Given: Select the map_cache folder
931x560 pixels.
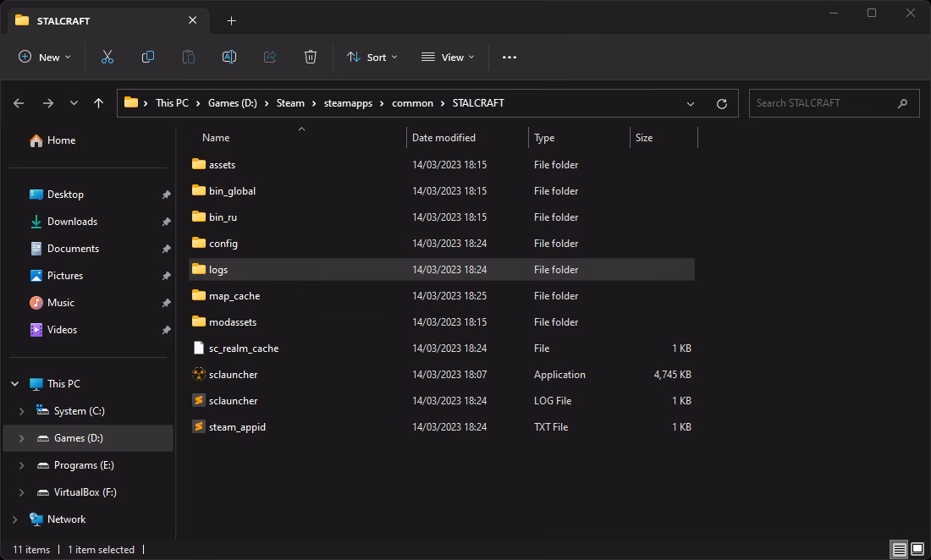Looking at the screenshot, I should point(442,295).
